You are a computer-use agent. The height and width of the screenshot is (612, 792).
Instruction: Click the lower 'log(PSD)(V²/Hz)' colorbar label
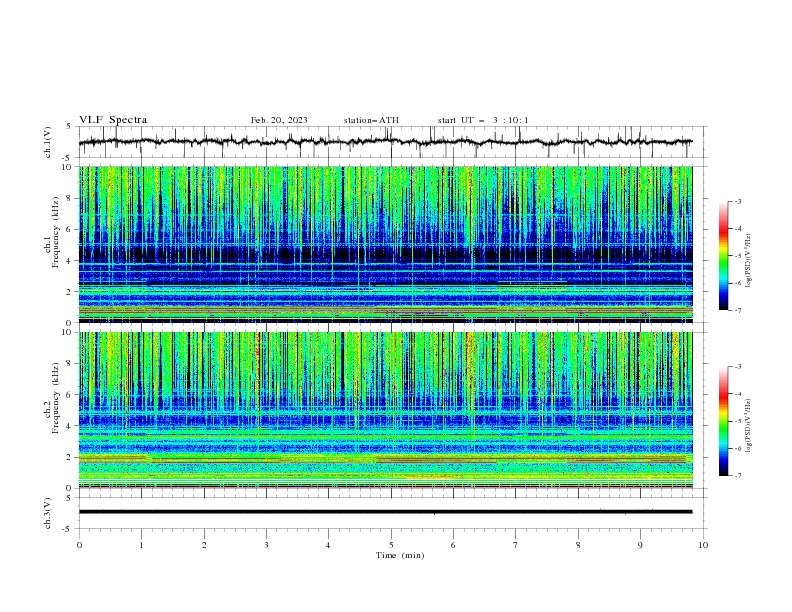[x=749, y=426]
